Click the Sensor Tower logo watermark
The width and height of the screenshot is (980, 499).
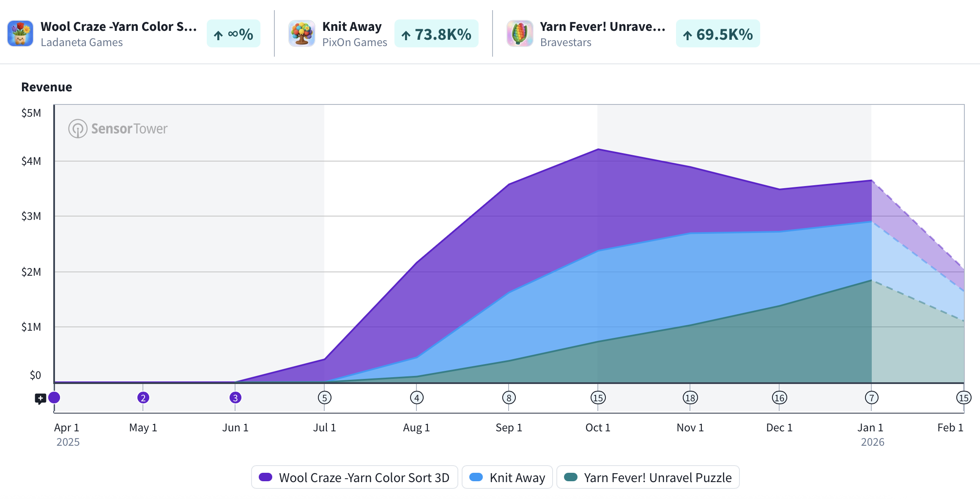[x=118, y=129]
